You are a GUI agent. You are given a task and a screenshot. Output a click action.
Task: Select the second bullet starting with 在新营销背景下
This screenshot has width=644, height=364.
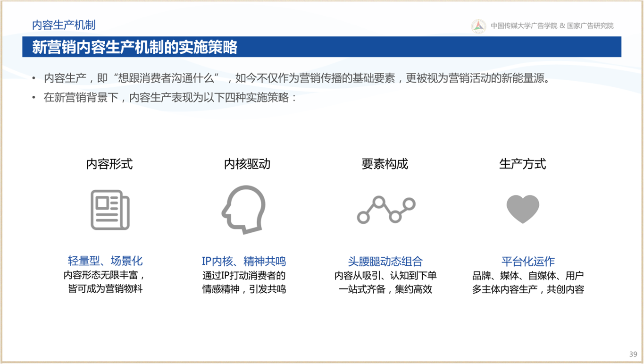(x=170, y=98)
